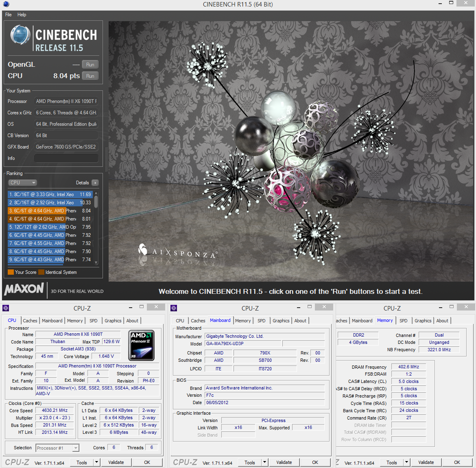Click the Identical System brown swatch
Viewport: 476px width, 468px height.
pos(41,272)
